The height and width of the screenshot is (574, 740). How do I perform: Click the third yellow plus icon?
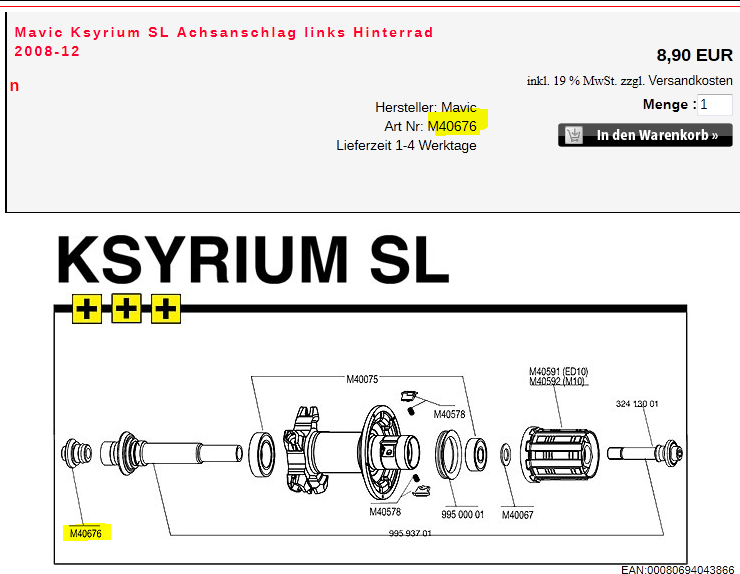point(165,309)
